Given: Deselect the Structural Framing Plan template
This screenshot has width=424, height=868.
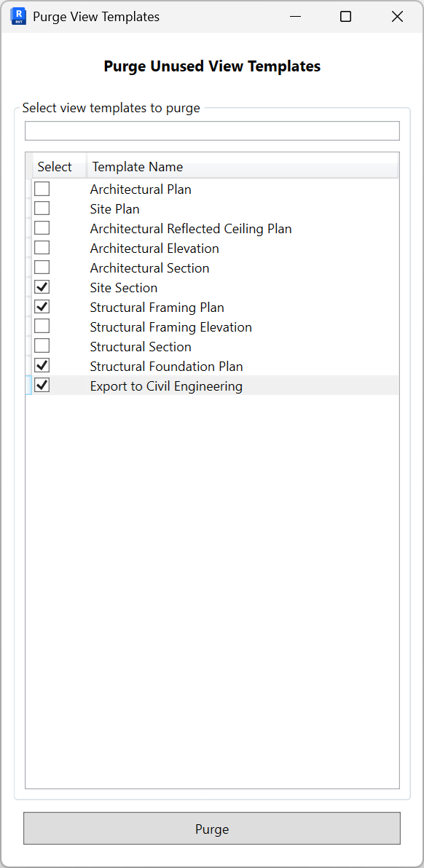Looking at the screenshot, I should point(42,306).
